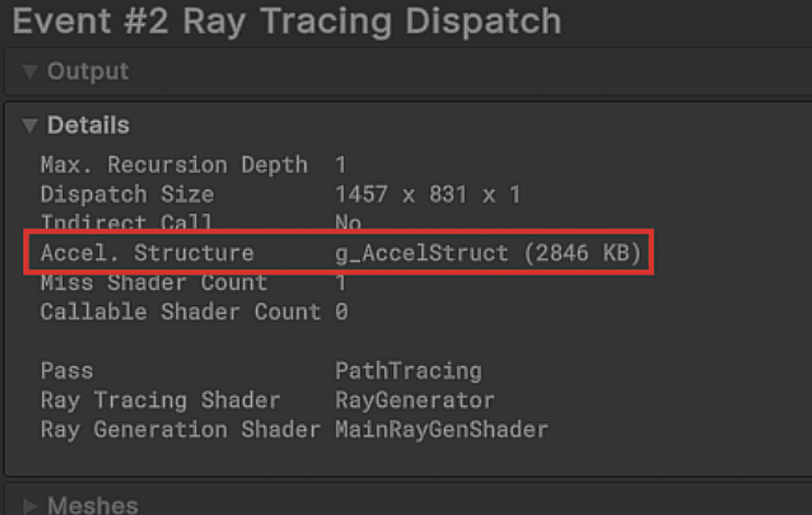
Task: Click the Output disclosure triangle icon
Action: [x=31, y=72]
